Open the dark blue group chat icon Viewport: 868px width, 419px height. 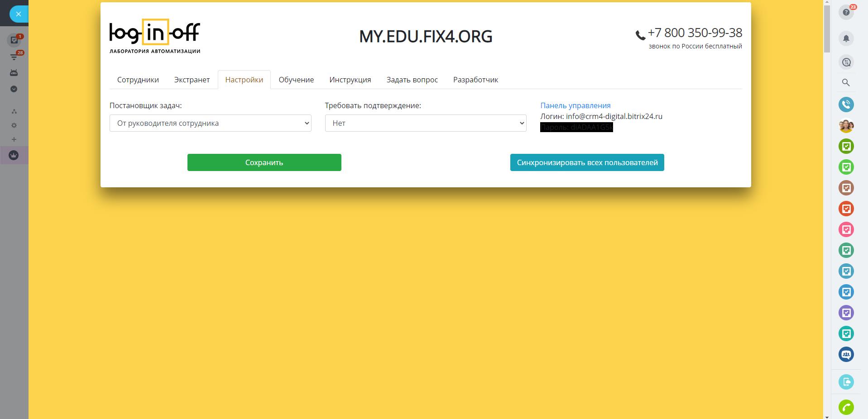pyautogui.click(x=846, y=354)
